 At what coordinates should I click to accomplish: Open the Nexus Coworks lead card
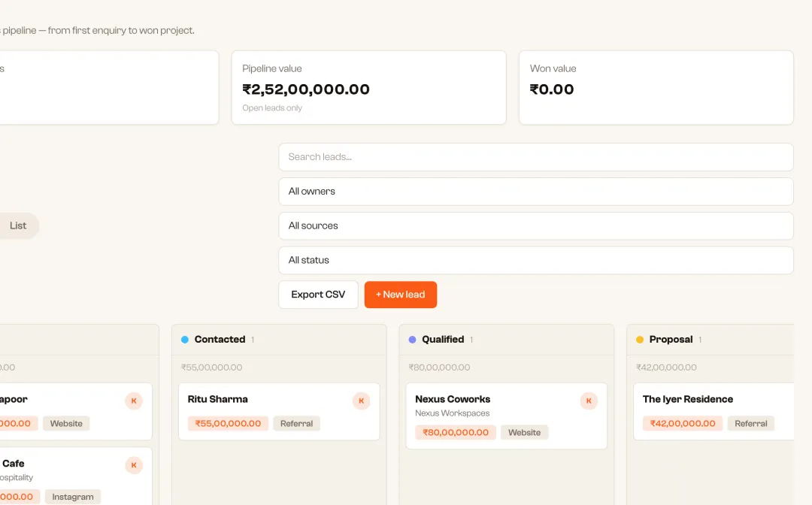[507, 416]
